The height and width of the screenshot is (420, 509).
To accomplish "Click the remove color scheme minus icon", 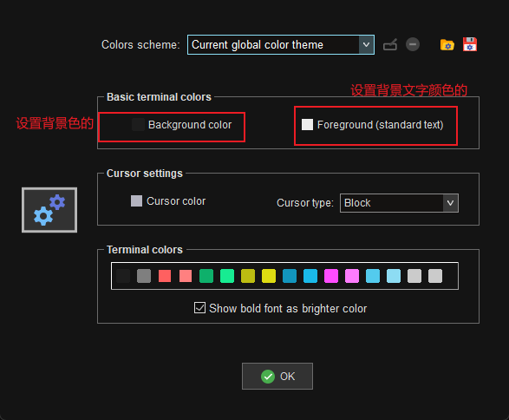I will click(413, 44).
